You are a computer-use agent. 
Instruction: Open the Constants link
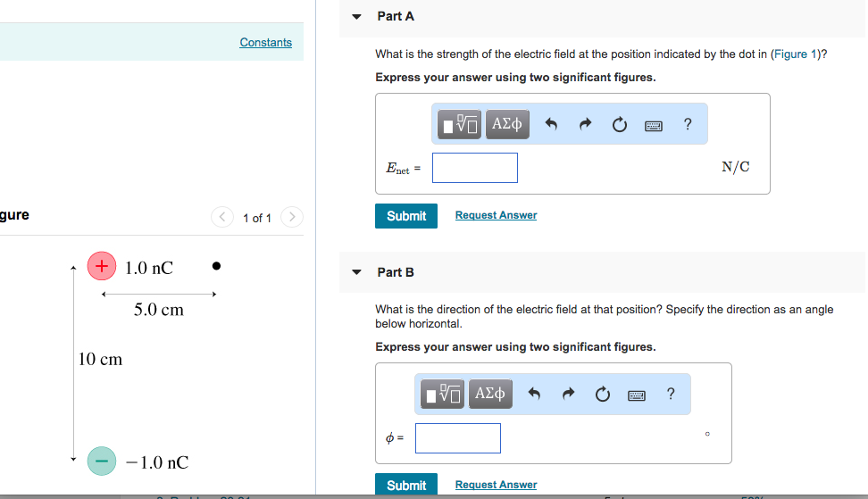(265, 42)
